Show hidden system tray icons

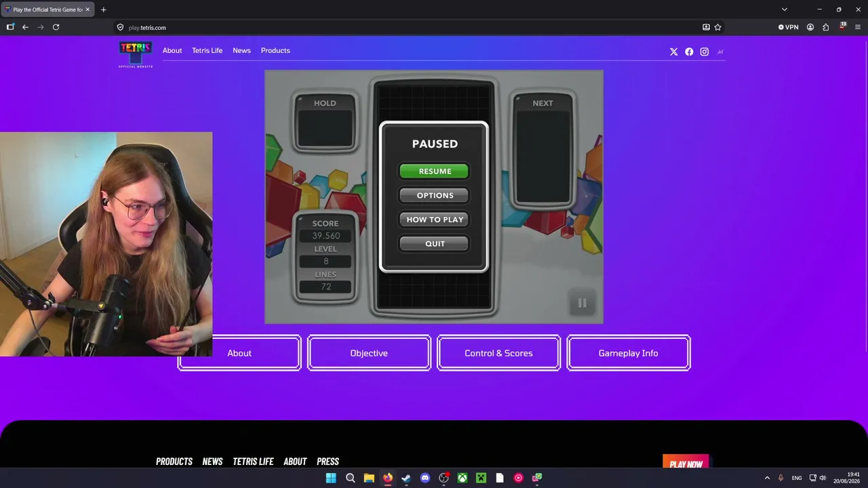(x=767, y=478)
